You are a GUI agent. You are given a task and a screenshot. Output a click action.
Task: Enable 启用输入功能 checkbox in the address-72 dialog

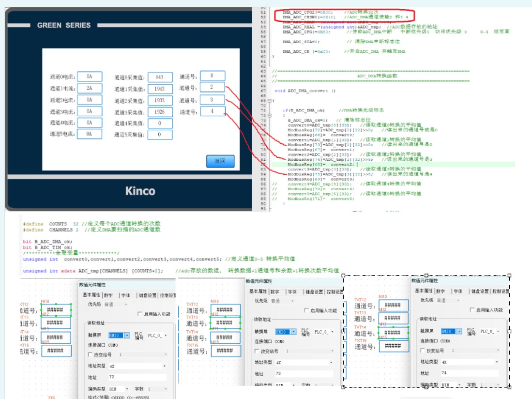[x=139, y=314]
